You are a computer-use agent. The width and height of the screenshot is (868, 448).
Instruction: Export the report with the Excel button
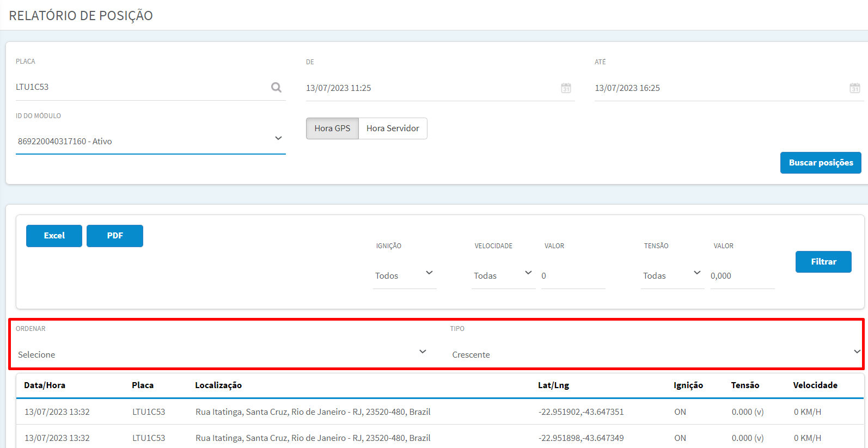[x=54, y=236]
